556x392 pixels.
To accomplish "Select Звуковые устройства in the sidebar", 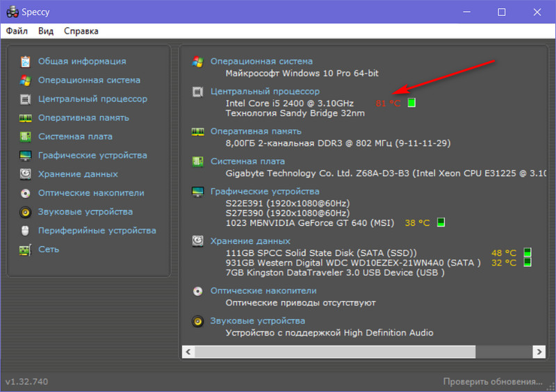I will (x=85, y=212).
